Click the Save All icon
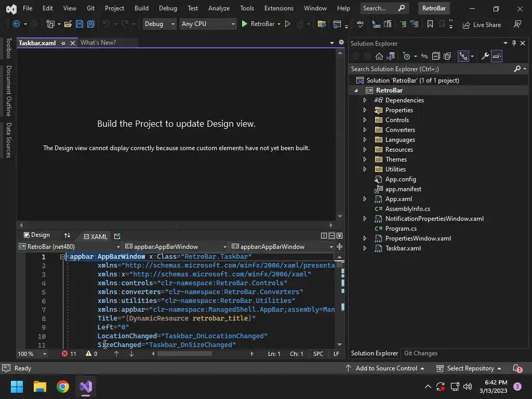The width and height of the screenshot is (532, 399). click(x=90, y=24)
